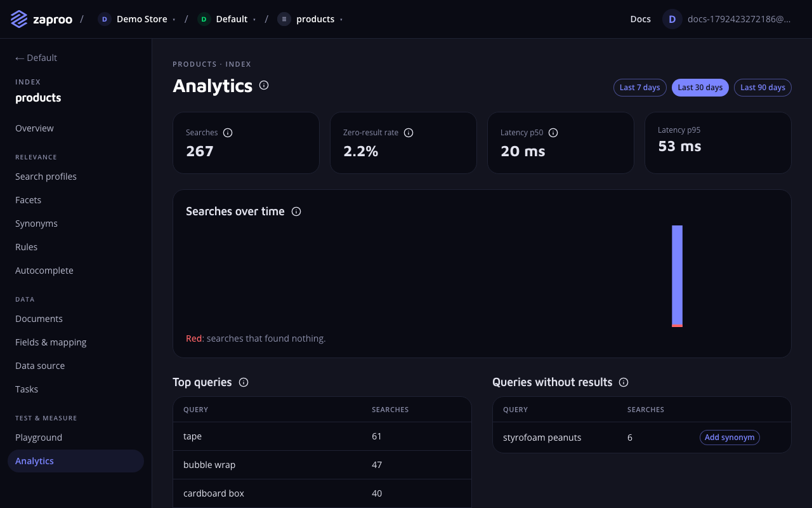The width and height of the screenshot is (812, 508).
Task: Open info icon beside Queries without results
Action: click(624, 382)
